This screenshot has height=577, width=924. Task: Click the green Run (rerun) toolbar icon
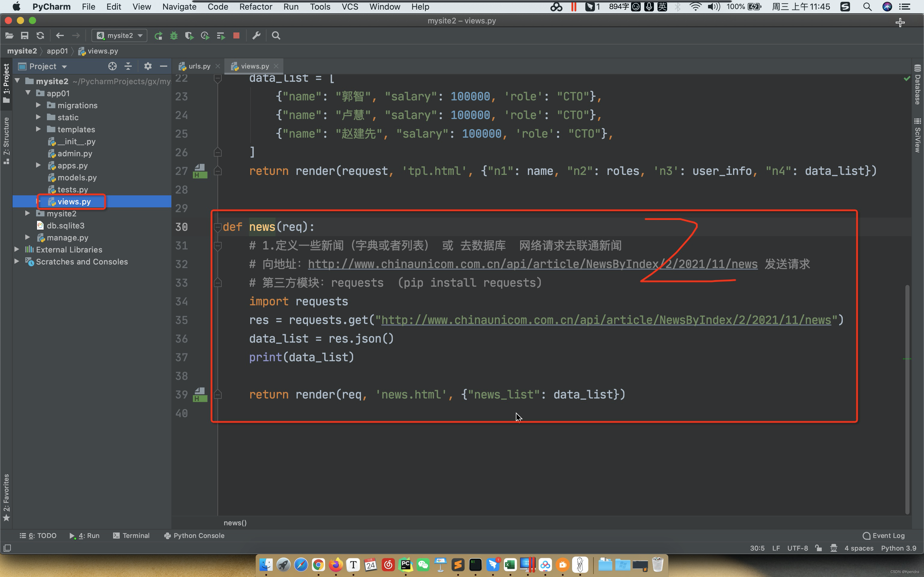[x=158, y=35]
